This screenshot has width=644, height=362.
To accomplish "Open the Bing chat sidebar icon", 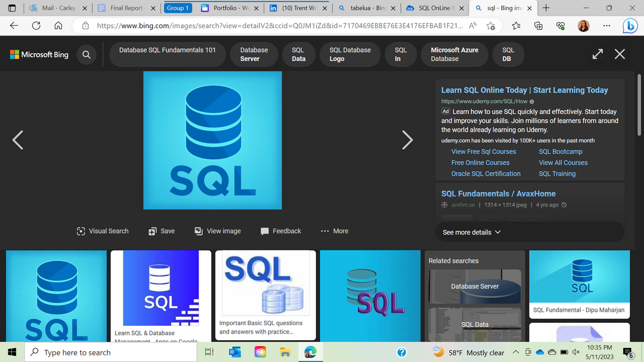I will tap(629, 26).
